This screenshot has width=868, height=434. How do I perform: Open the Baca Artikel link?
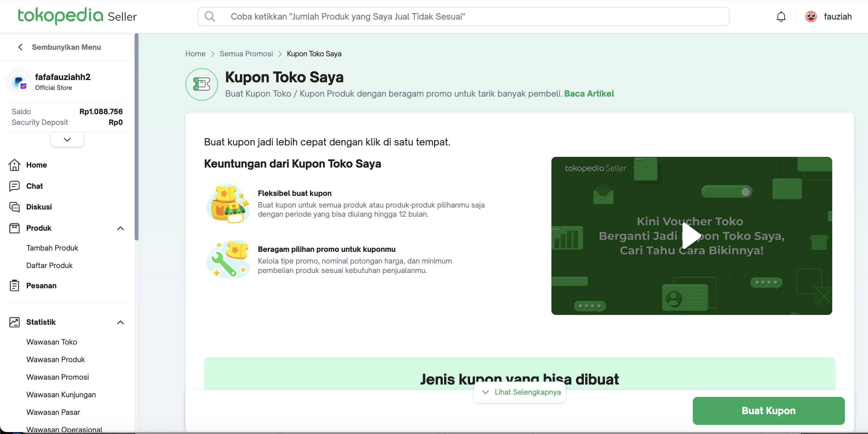click(x=589, y=94)
